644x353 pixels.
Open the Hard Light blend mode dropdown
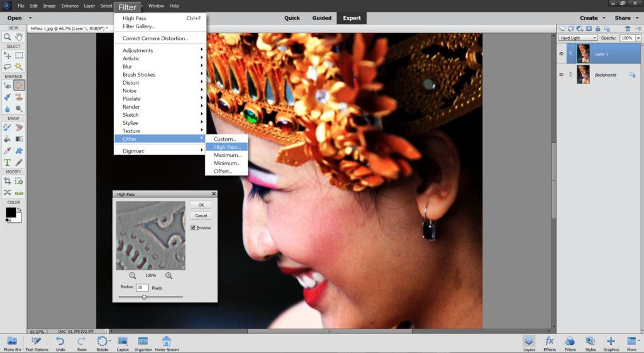tap(577, 38)
